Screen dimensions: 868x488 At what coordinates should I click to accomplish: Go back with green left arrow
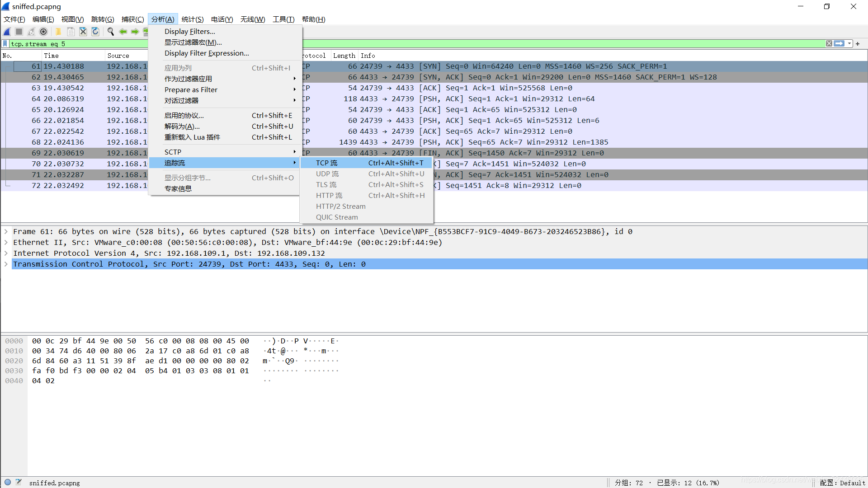point(123,32)
